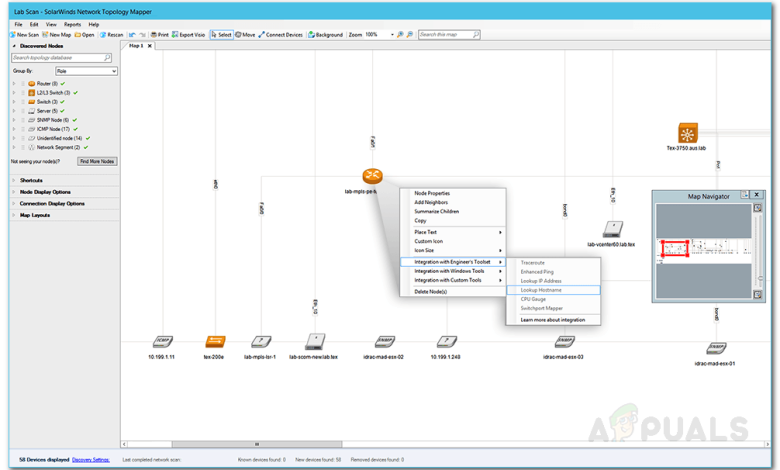Select the 10.199.1.248 node

tap(447, 341)
